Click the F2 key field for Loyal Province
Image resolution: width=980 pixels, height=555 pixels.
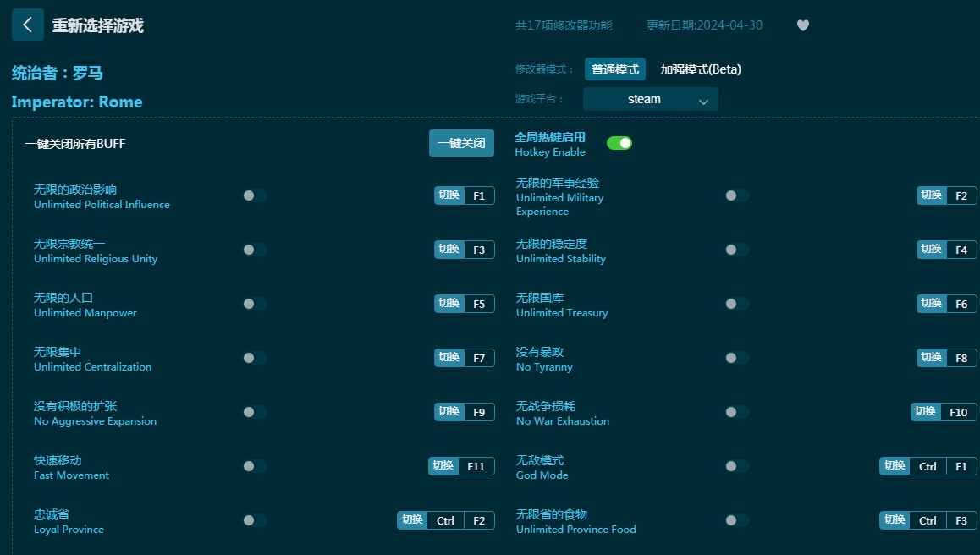pyautogui.click(x=479, y=520)
